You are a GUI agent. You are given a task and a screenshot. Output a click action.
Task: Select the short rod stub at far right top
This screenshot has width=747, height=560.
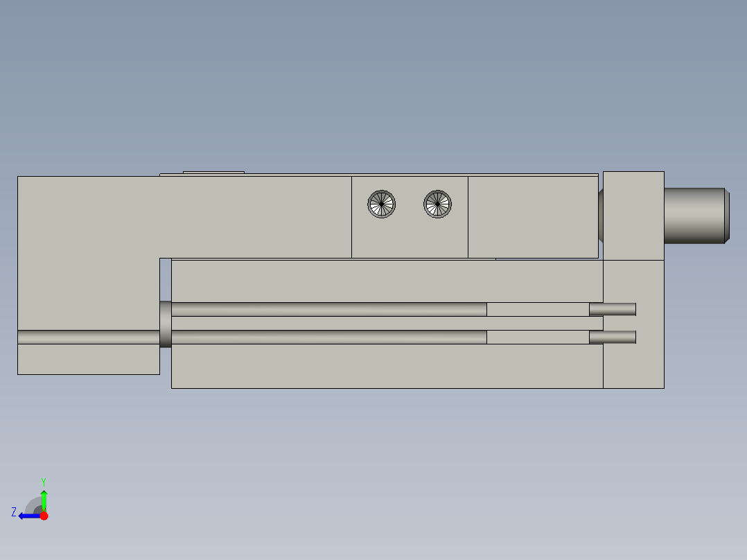(613, 310)
